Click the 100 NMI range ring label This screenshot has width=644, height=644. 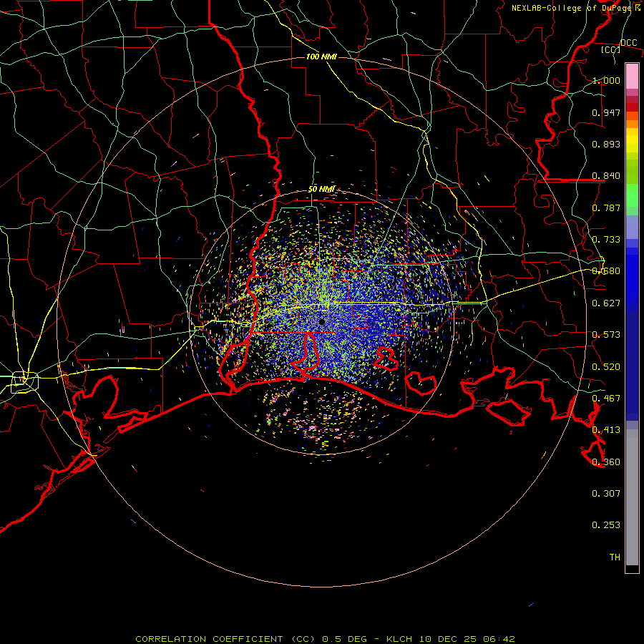point(321,57)
